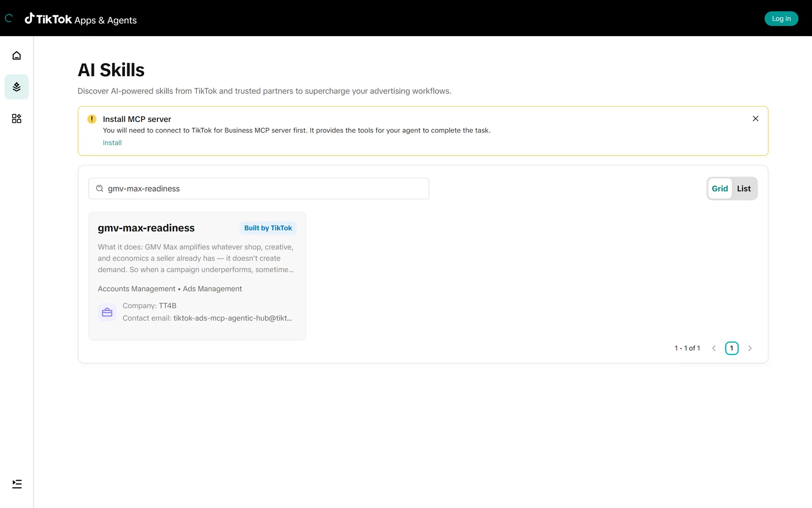Go to next page arrow
The width and height of the screenshot is (812, 508).
tap(750, 348)
